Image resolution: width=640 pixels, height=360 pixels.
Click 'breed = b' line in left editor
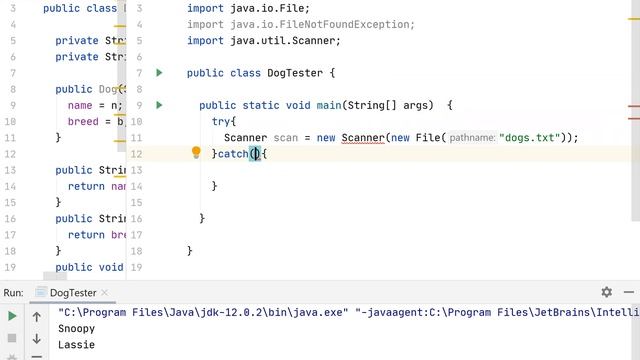[96, 122]
